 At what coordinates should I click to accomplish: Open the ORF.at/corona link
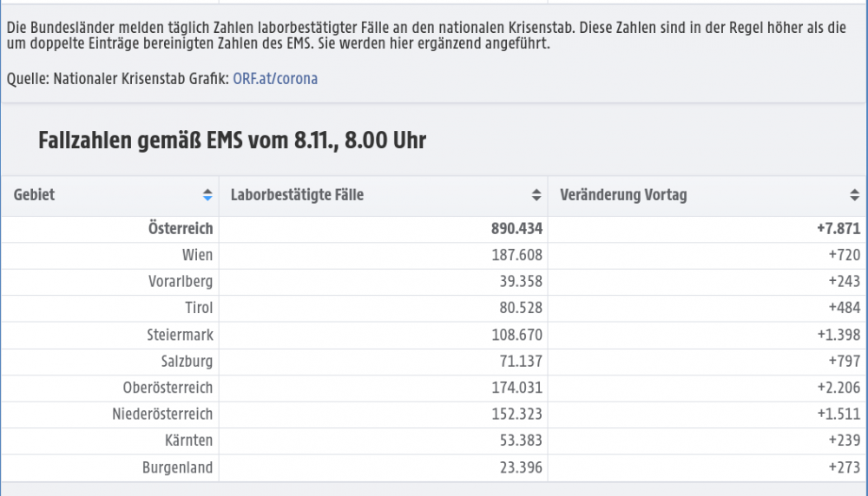(x=275, y=79)
